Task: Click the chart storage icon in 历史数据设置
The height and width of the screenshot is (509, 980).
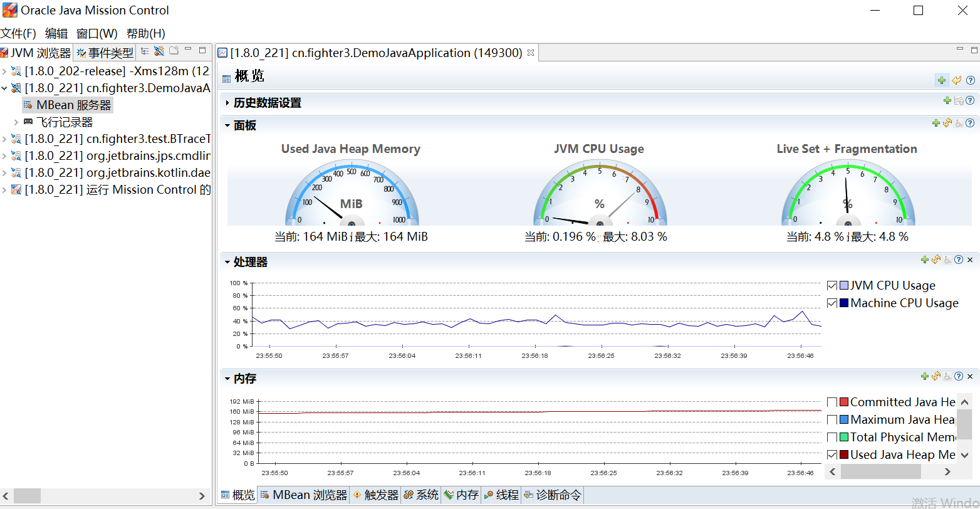Action: [x=959, y=101]
